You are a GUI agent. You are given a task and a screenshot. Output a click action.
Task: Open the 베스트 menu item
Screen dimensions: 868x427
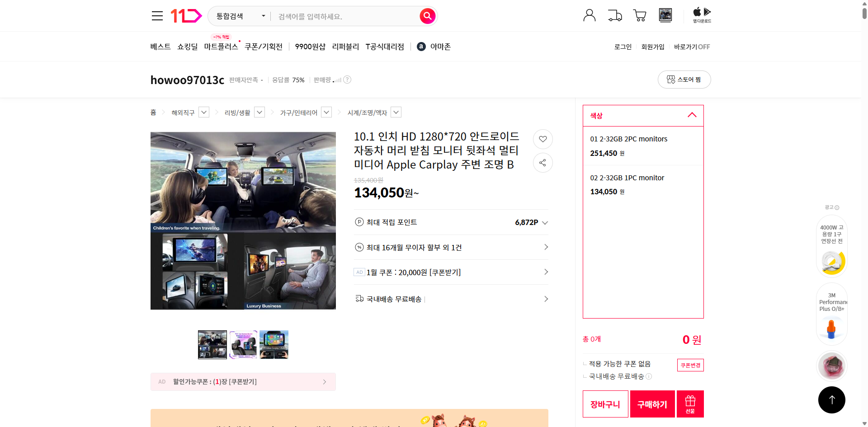tap(160, 46)
